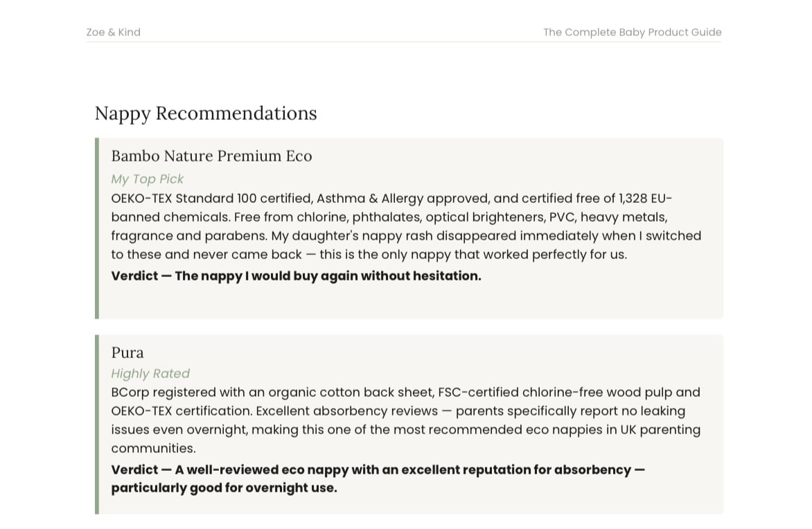Click The Complete Baby Product Guide header
Viewport: 812px width, 529px height.
point(633,32)
